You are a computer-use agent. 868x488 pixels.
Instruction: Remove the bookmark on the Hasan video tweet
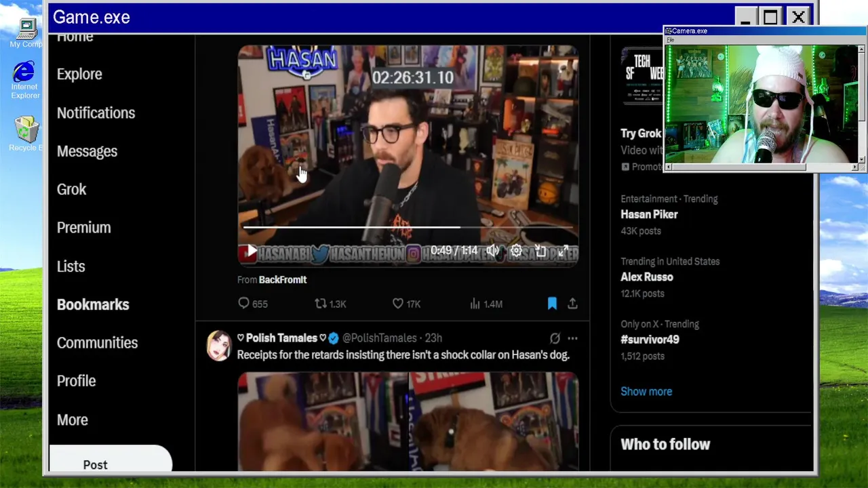point(552,304)
